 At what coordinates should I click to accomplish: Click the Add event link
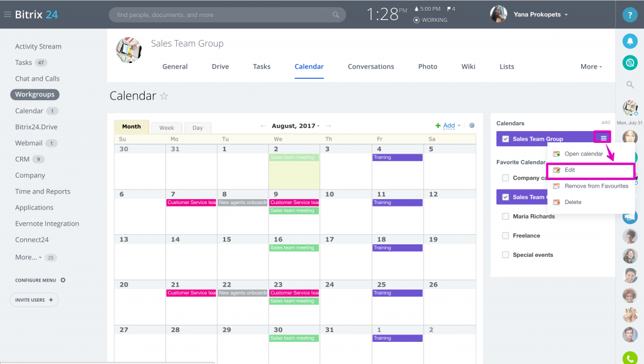[449, 125]
